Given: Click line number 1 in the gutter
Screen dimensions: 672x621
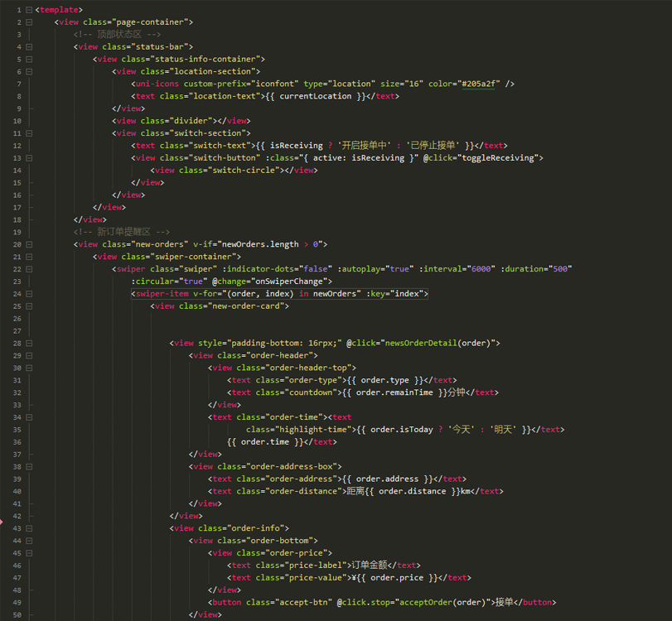Looking at the screenshot, I should [19, 10].
